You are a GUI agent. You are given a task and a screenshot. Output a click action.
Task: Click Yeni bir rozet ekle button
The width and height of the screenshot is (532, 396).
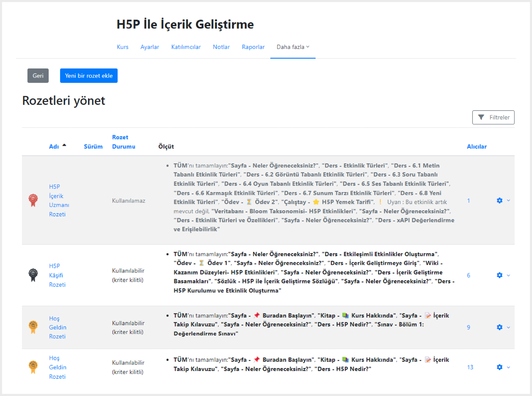(x=89, y=76)
